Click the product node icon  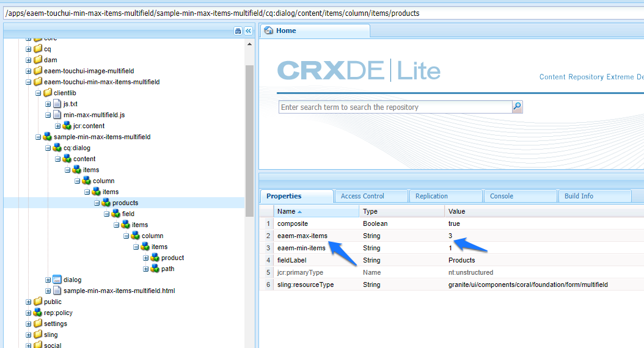[155, 258]
